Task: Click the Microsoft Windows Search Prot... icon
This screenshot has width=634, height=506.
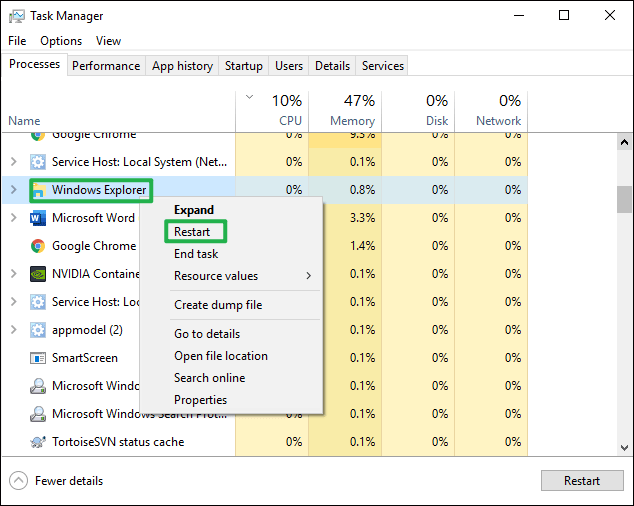Action: point(38,414)
